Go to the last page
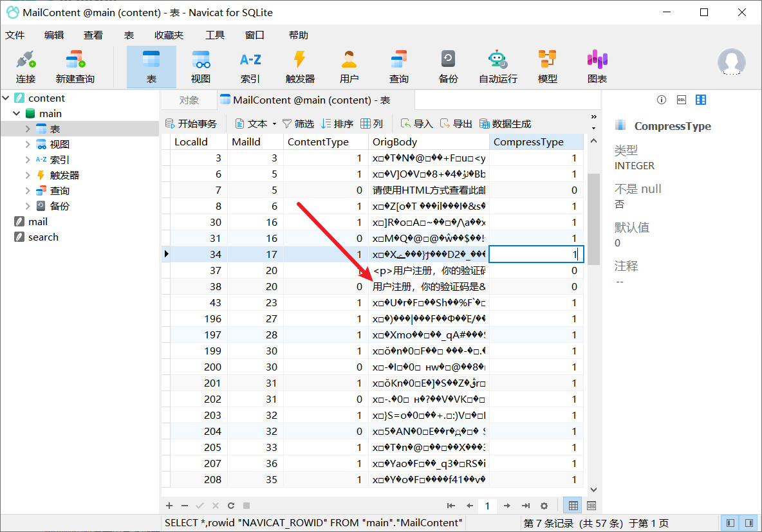The image size is (762, 532). (526, 506)
